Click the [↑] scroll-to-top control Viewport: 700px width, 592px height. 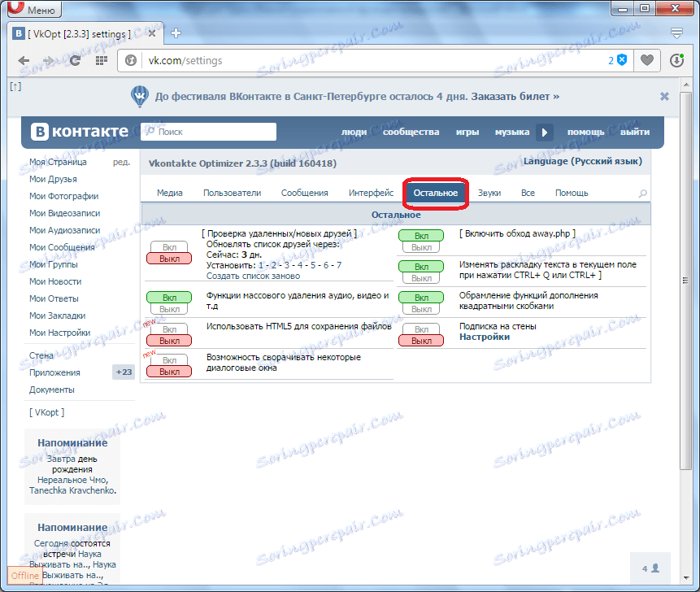[x=15, y=86]
